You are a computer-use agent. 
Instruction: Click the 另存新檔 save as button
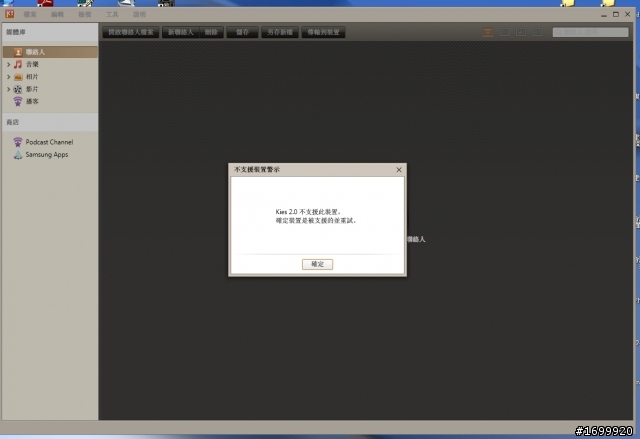(280, 32)
